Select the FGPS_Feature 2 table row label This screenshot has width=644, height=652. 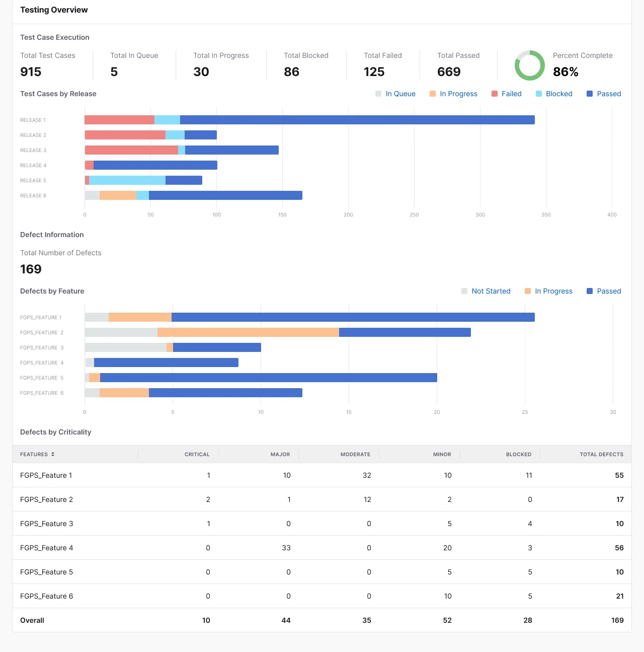(x=46, y=499)
